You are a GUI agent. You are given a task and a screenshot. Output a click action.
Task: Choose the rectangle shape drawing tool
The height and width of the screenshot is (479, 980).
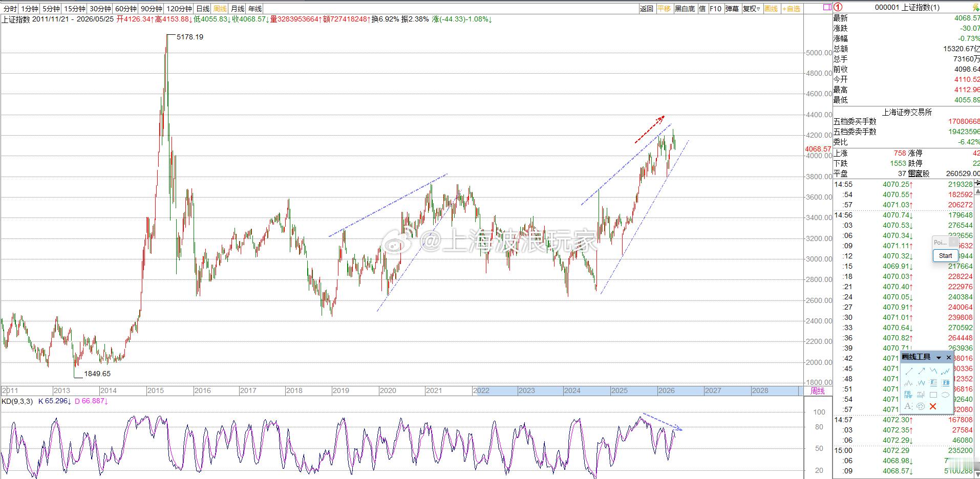coord(933,395)
